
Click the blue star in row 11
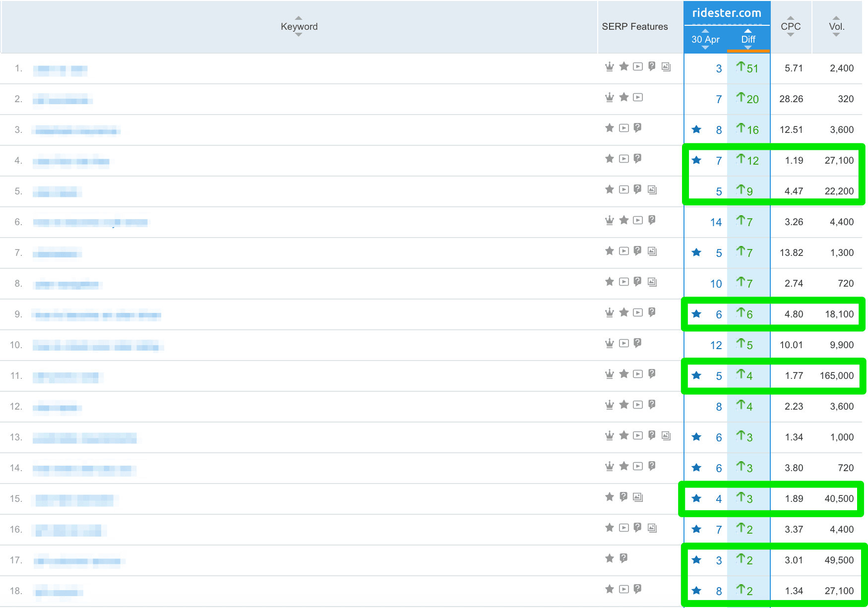coord(696,375)
